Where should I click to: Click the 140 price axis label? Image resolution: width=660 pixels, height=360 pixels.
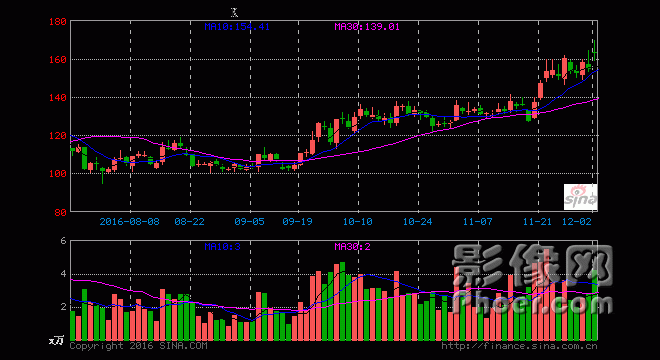[58, 98]
